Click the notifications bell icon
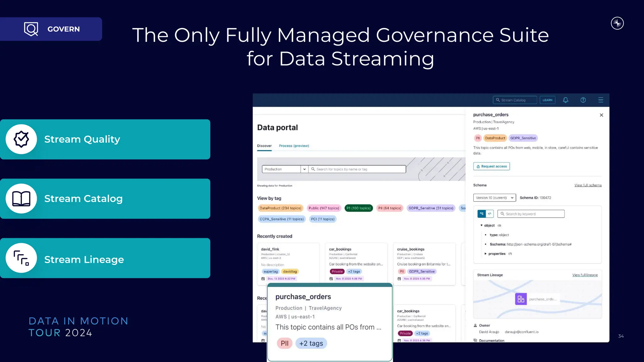Screen dimensions: 644x362 565,100
